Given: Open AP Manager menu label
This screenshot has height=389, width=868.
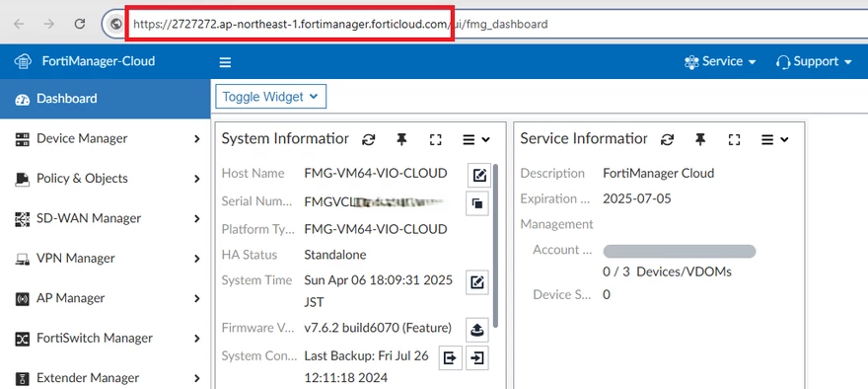Looking at the screenshot, I should pyautogui.click(x=71, y=297).
